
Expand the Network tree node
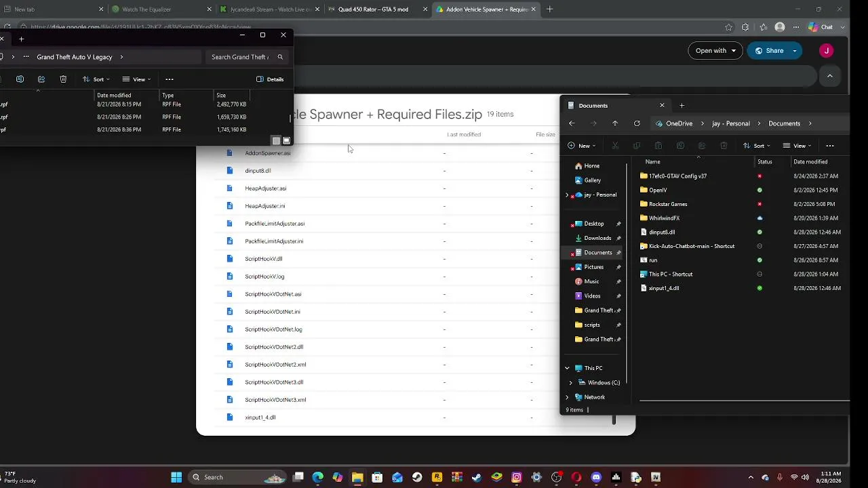(567, 397)
